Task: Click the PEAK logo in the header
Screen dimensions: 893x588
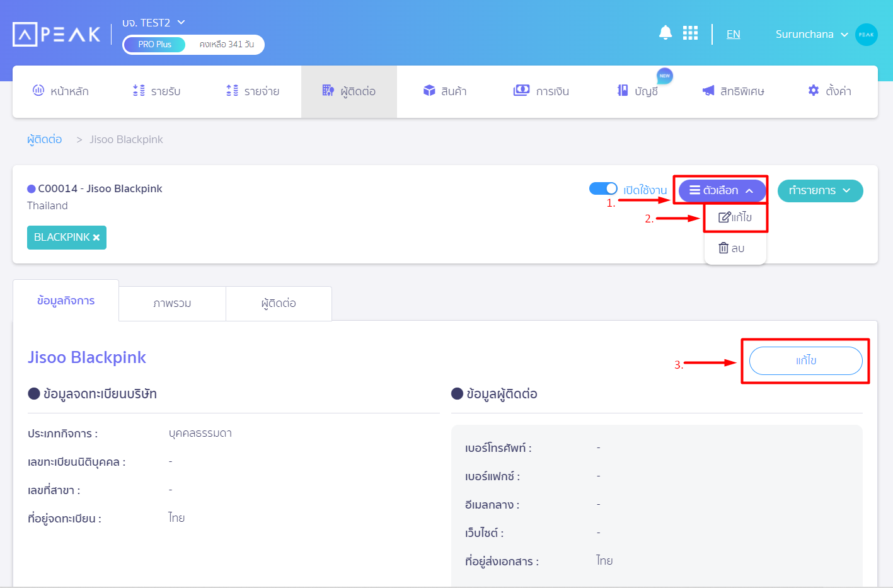Action: coord(56,34)
